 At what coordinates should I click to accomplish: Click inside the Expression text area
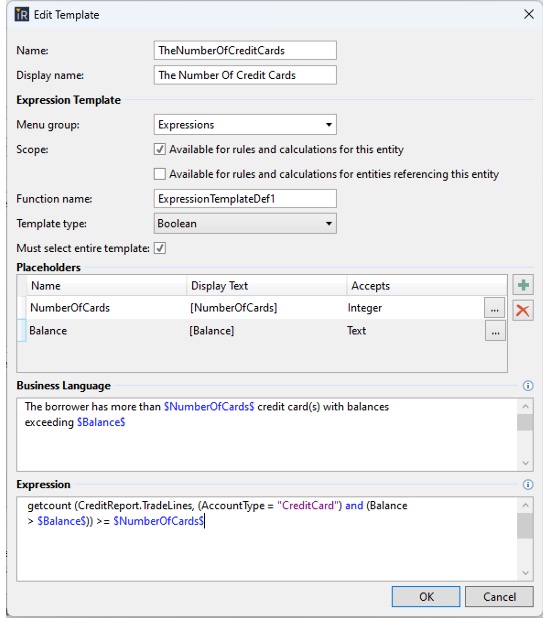267,539
